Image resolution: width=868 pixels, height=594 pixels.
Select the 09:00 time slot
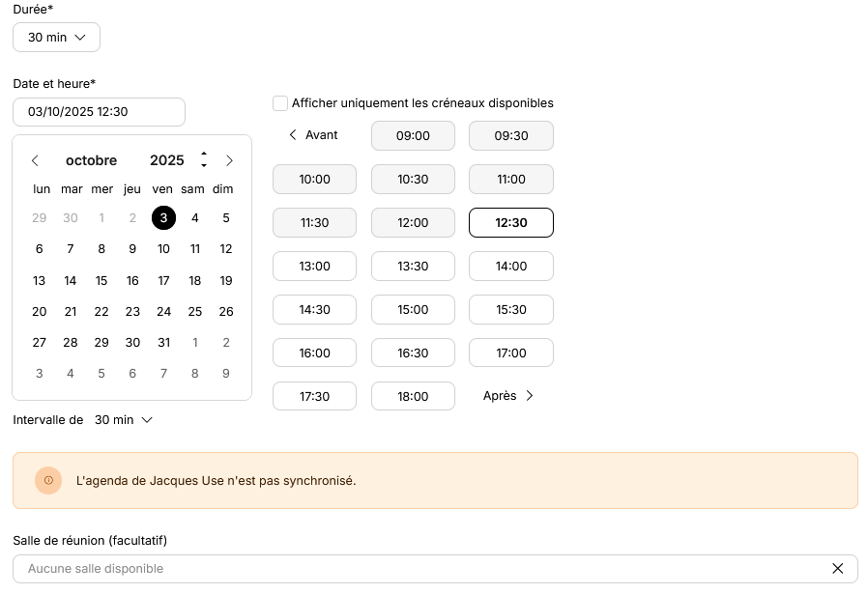(413, 136)
